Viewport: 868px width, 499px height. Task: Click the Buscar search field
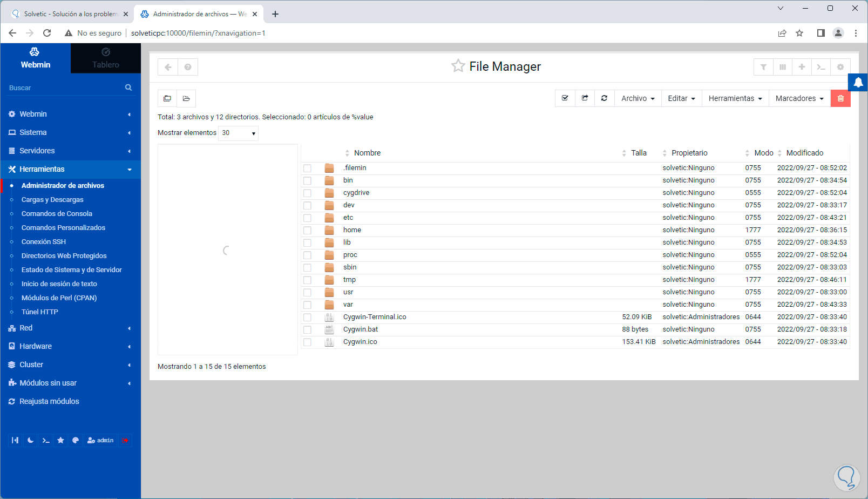(x=65, y=87)
